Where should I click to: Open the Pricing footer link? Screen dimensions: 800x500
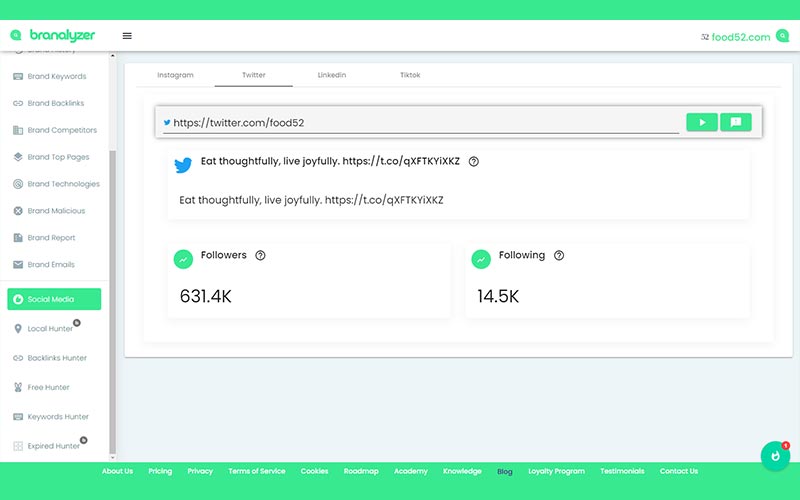pyautogui.click(x=160, y=471)
